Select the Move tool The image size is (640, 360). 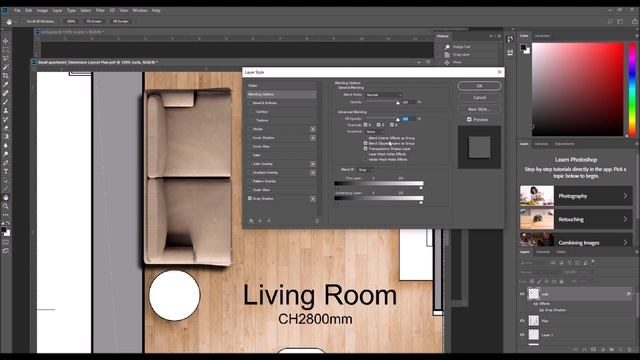click(6, 41)
